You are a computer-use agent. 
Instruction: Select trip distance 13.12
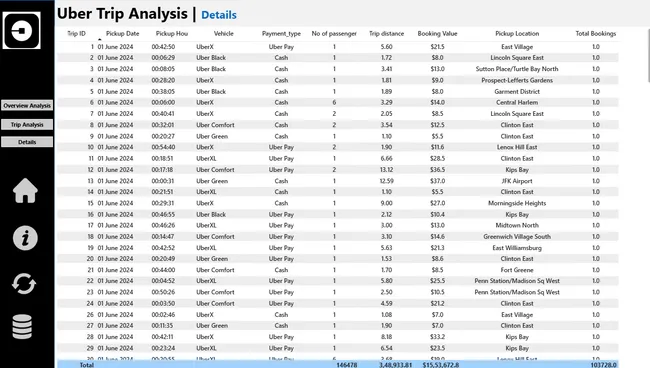[x=386, y=169]
